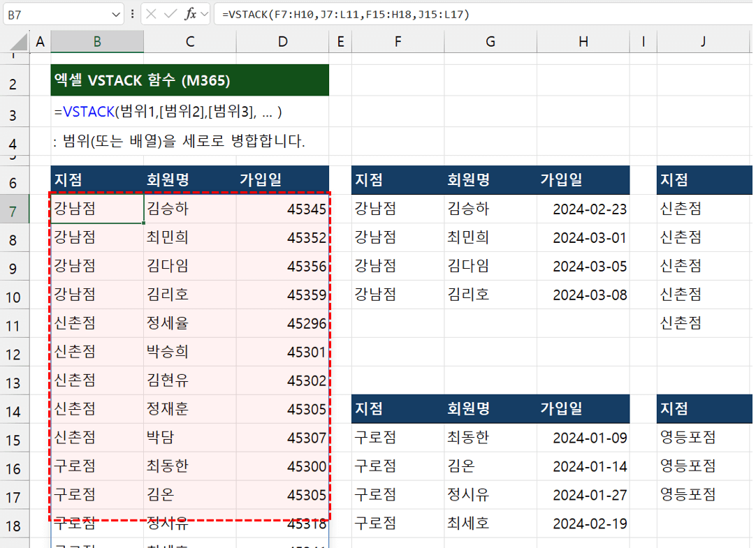
Task: Click the Enter checkmark in formula bar
Action: [171, 14]
